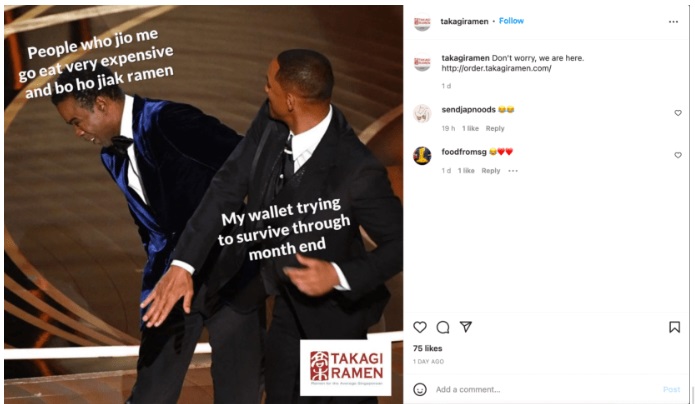Click the Post comment button
The height and width of the screenshot is (404, 695).
[672, 389]
